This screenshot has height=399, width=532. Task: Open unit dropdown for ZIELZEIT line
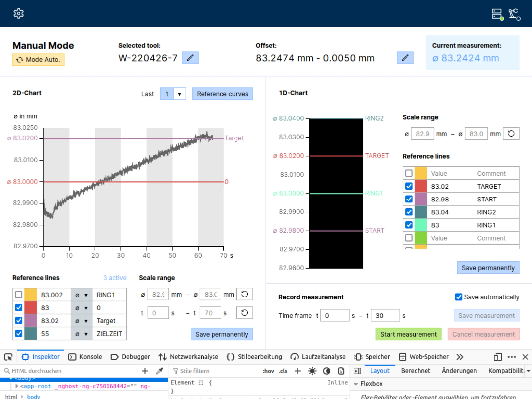coord(82,334)
